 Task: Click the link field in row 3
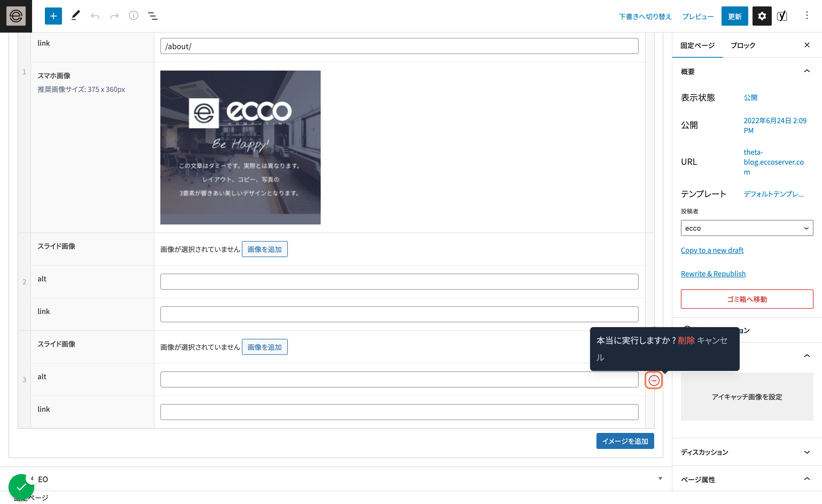[399, 412]
